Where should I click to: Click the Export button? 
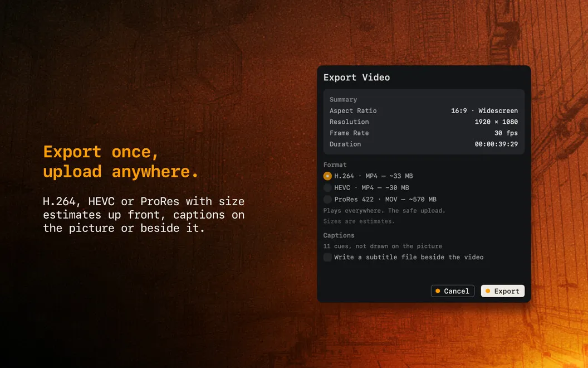[x=502, y=291]
